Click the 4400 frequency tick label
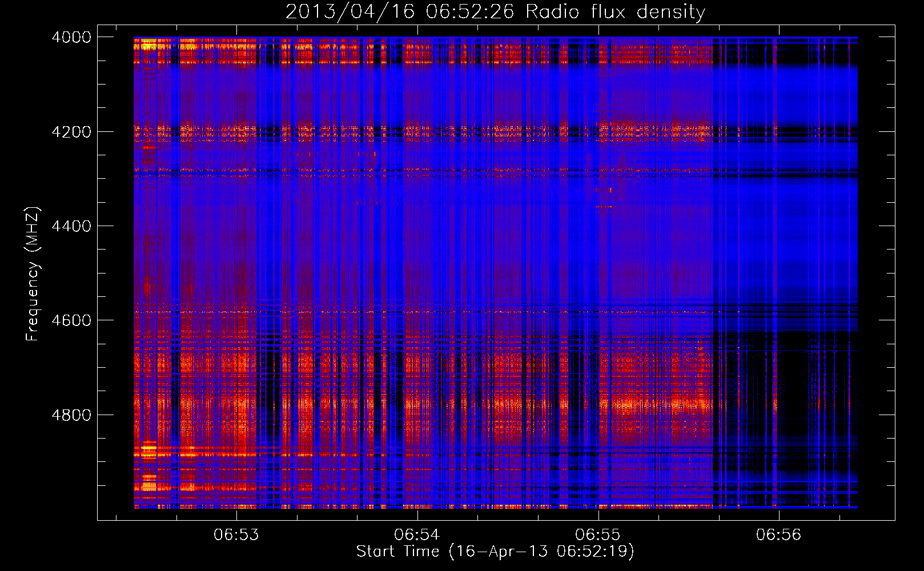924x571 pixels. tap(71, 226)
